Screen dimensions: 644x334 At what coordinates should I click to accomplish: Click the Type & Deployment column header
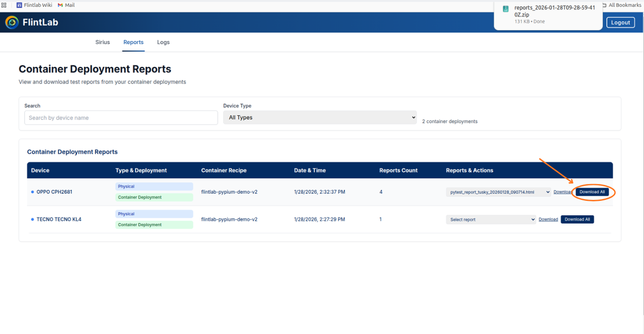pos(141,170)
